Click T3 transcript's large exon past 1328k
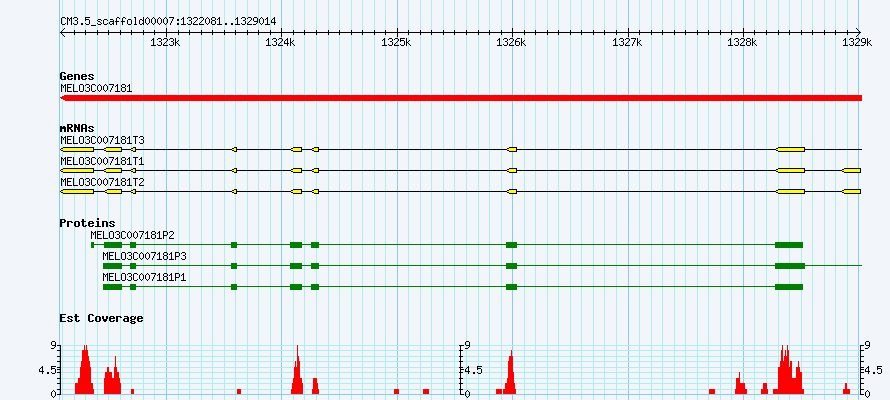This screenshot has height=400, width=890. tap(790, 149)
